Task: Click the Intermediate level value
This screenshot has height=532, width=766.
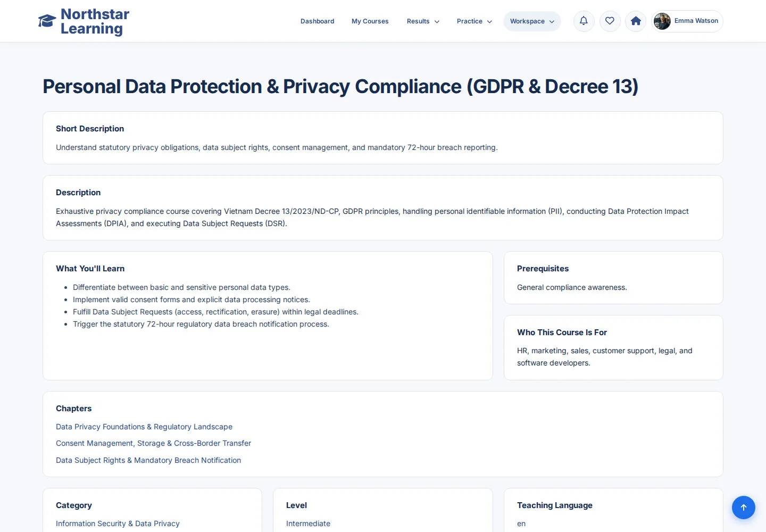Action: (x=308, y=523)
